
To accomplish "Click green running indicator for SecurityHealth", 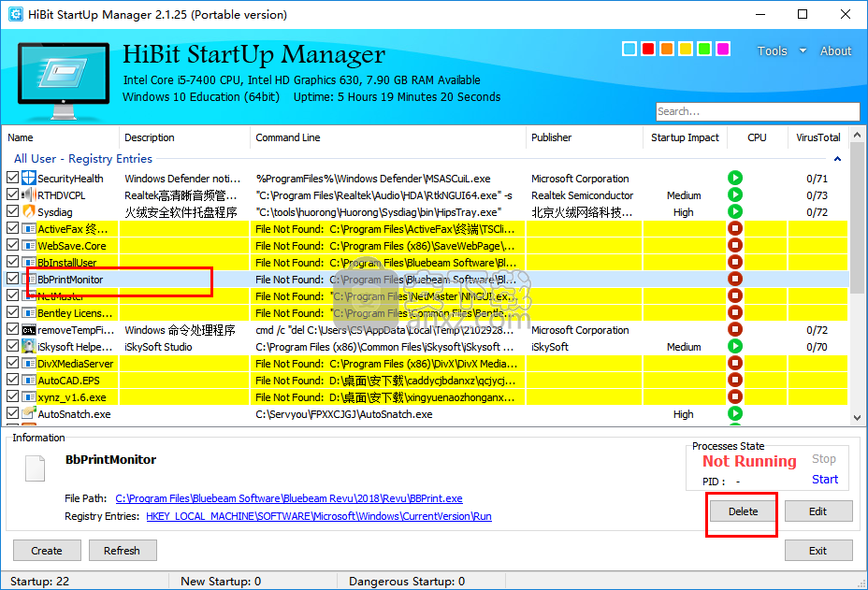I will click(735, 178).
